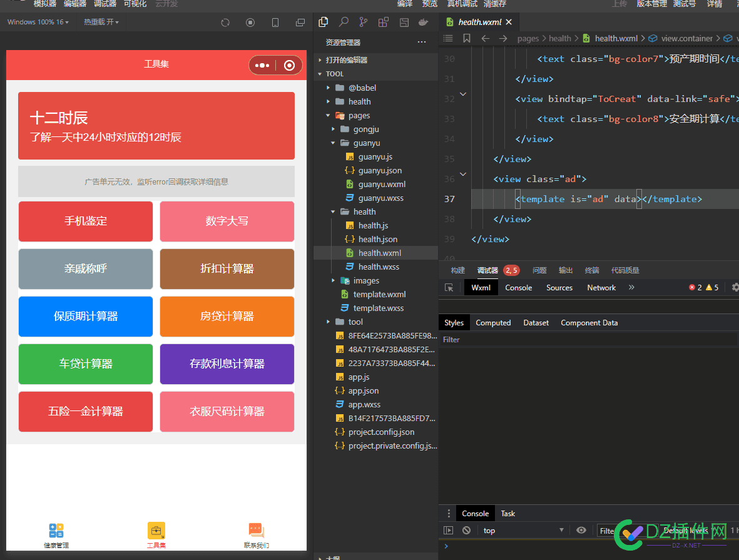Close the health.wxml editor tab
The height and width of the screenshot is (560, 739).
coord(509,22)
